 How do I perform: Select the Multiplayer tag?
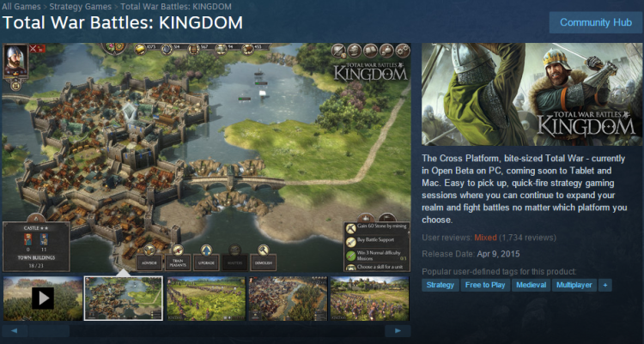tap(574, 285)
